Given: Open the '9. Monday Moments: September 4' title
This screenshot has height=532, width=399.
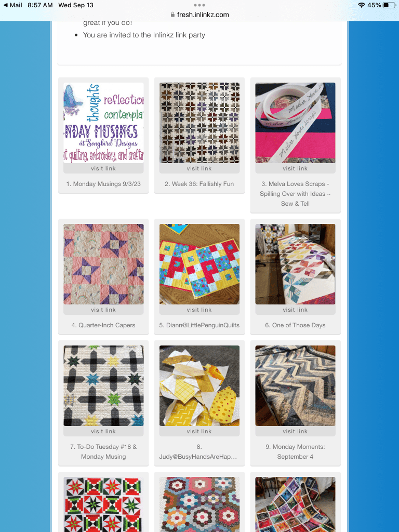Looking at the screenshot, I should (295, 451).
